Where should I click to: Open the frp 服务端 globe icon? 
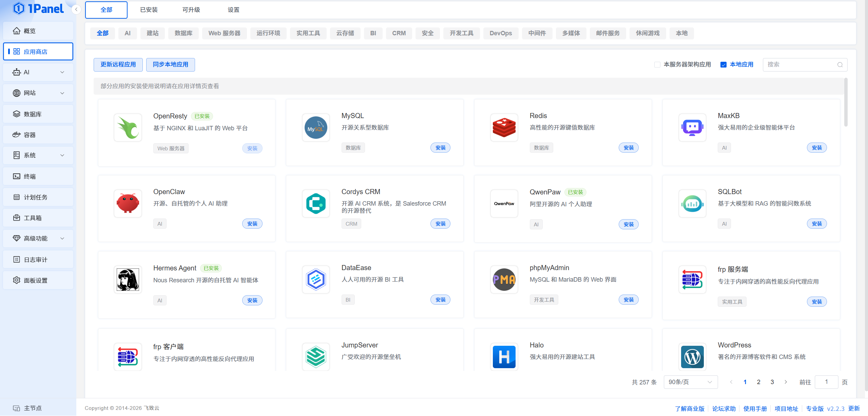pyautogui.click(x=692, y=280)
